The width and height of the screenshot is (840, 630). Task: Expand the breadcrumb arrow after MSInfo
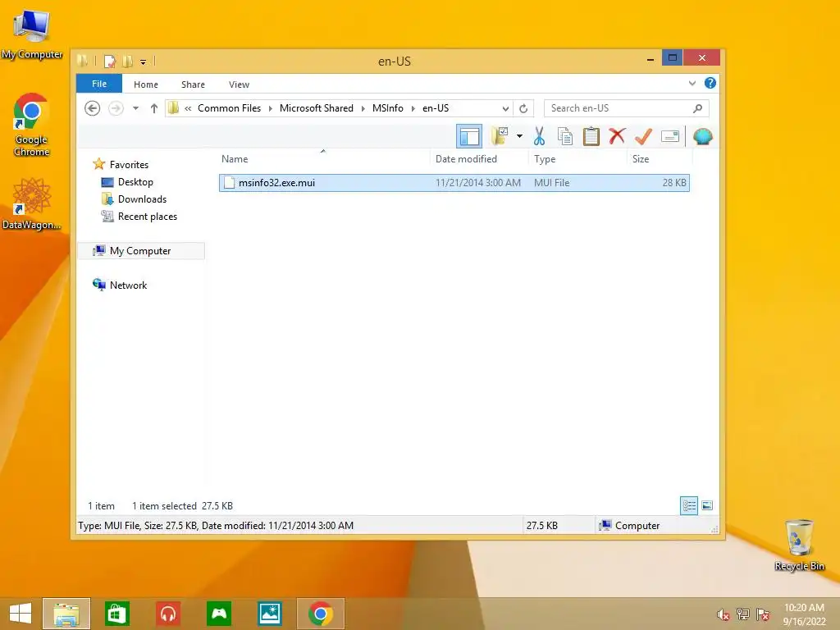[x=413, y=108]
